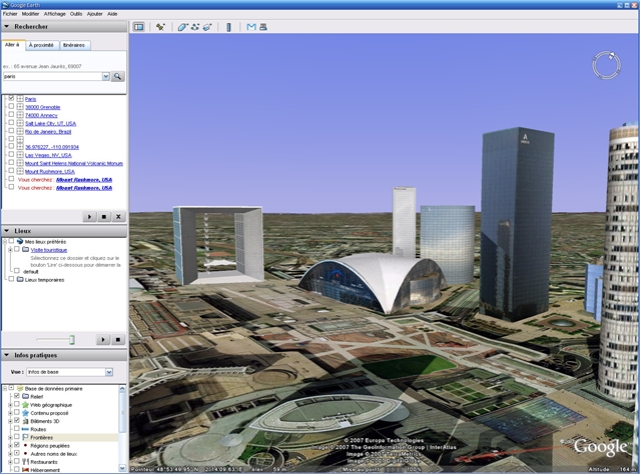Screen dimensions: 640x474
Task: Click the Relief folder icon
Action: point(25,396)
